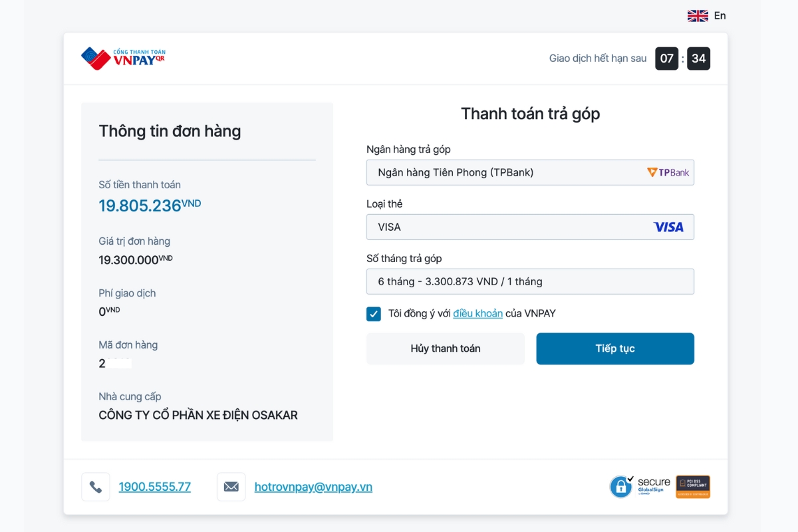Switch language to En
Image resolution: width=798 pixels, height=532 pixels.
click(x=720, y=16)
